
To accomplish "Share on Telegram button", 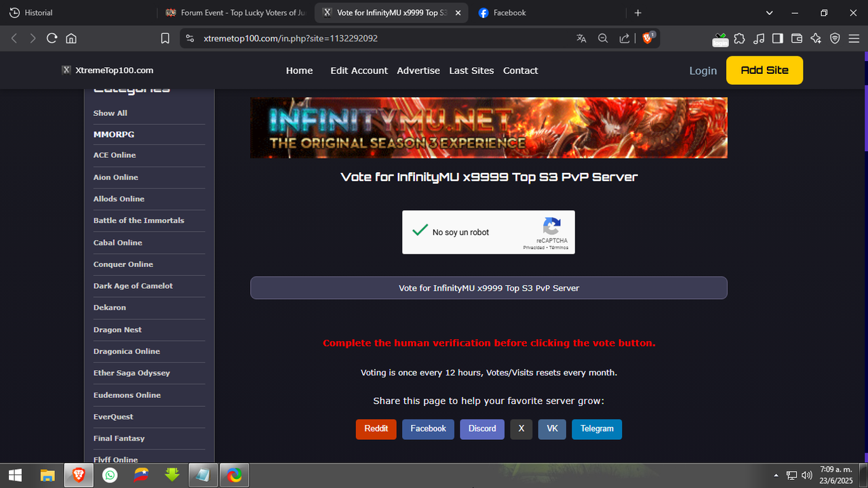I will (x=597, y=429).
